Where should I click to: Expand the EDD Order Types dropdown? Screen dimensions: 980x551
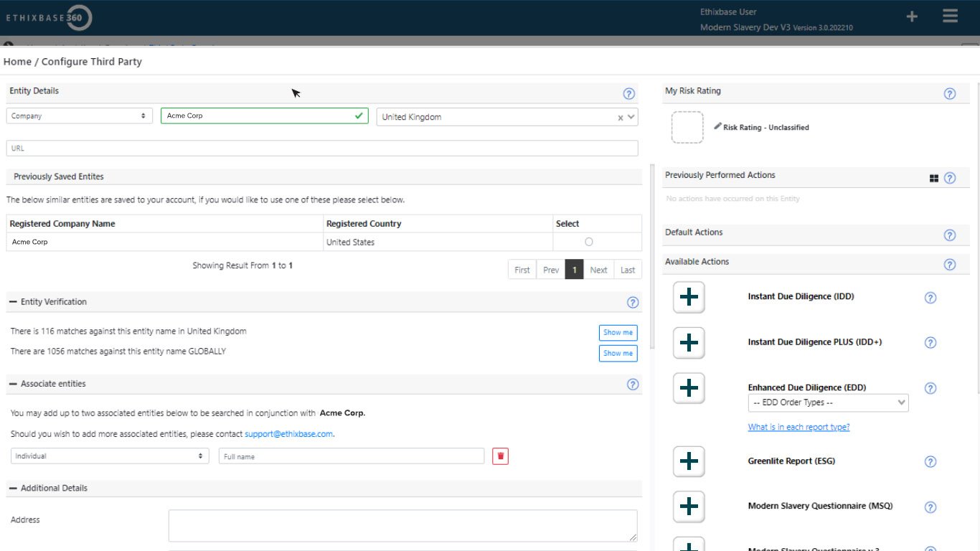click(x=828, y=403)
